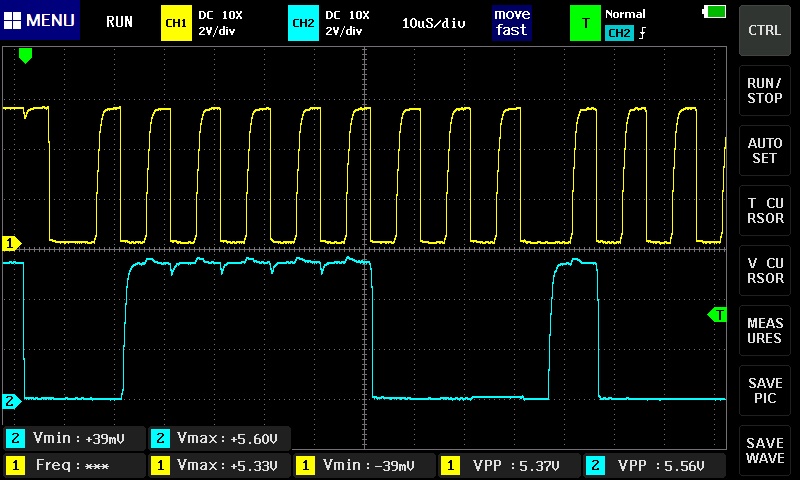Click the battery status icon
800x480 pixels.
(714, 11)
